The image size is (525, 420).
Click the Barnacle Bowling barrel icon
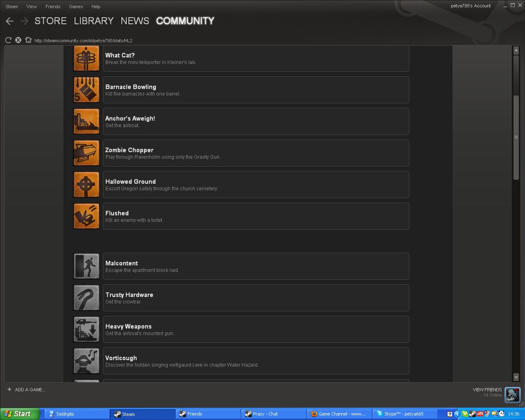pyautogui.click(x=86, y=90)
